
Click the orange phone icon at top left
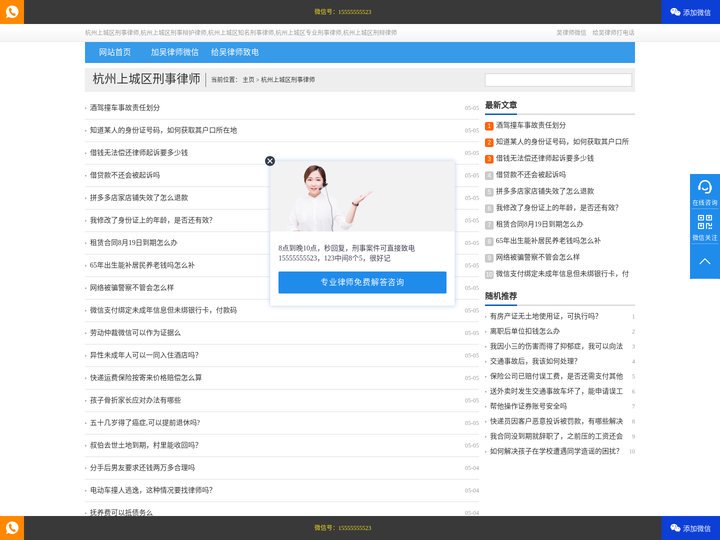coord(12,11)
